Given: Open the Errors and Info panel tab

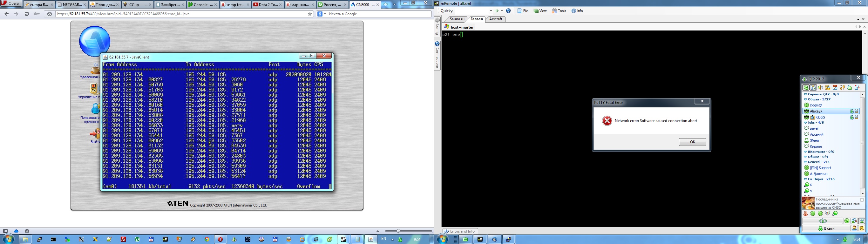Looking at the screenshot, I should point(460,231).
